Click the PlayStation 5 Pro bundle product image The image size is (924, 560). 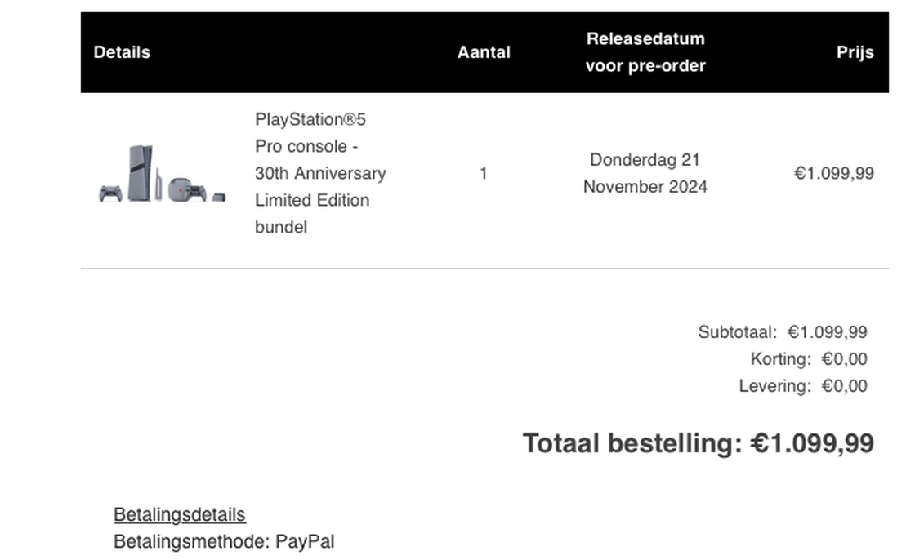[x=162, y=173]
